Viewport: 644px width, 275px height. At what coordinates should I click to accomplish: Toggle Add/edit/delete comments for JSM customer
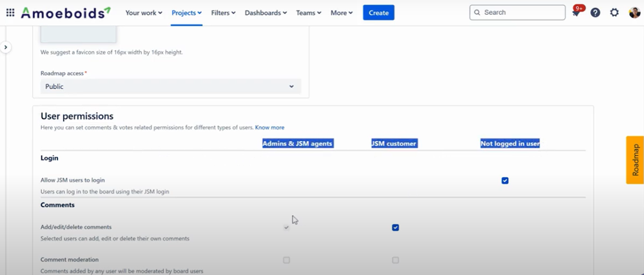pos(395,227)
